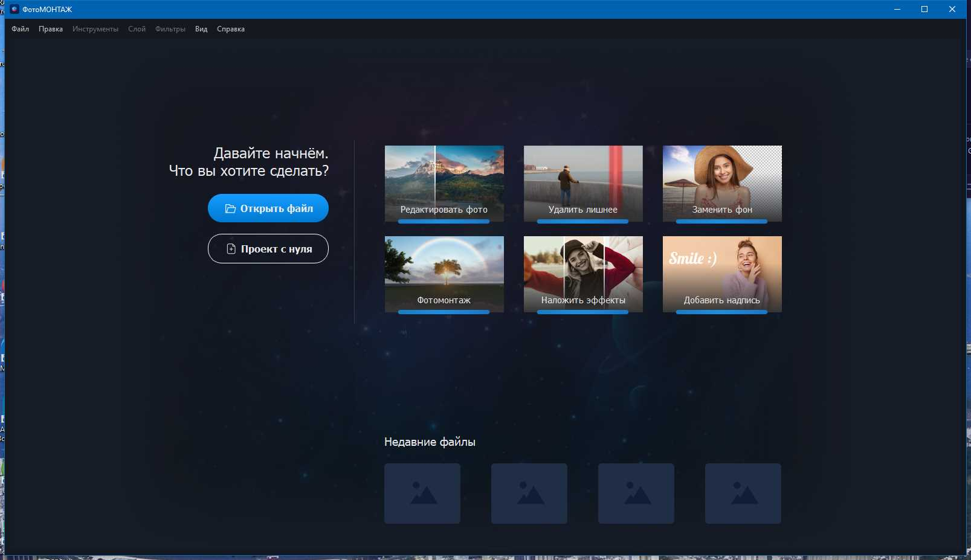Open the Вид menu
The width and height of the screenshot is (971, 560).
(201, 29)
